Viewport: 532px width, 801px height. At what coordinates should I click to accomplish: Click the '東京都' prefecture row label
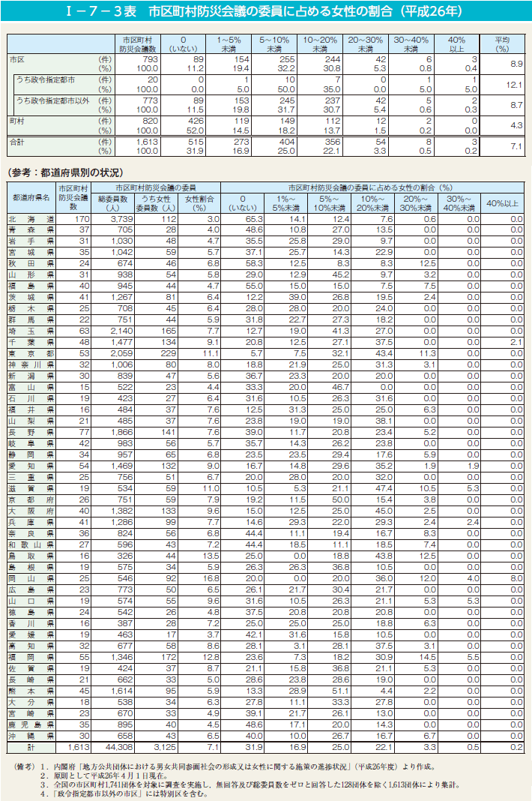click(31, 353)
